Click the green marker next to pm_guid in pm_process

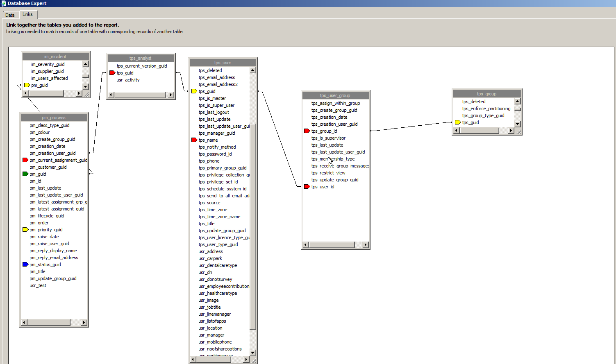click(x=25, y=174)
